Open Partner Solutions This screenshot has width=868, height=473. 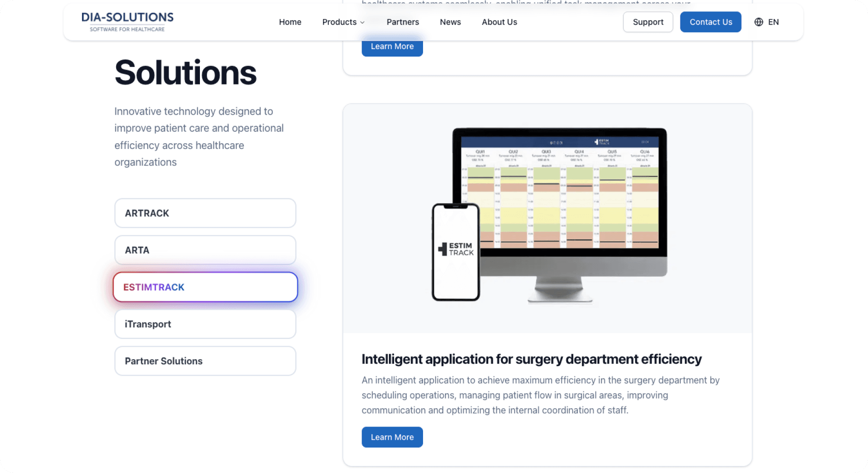point(205,361)
